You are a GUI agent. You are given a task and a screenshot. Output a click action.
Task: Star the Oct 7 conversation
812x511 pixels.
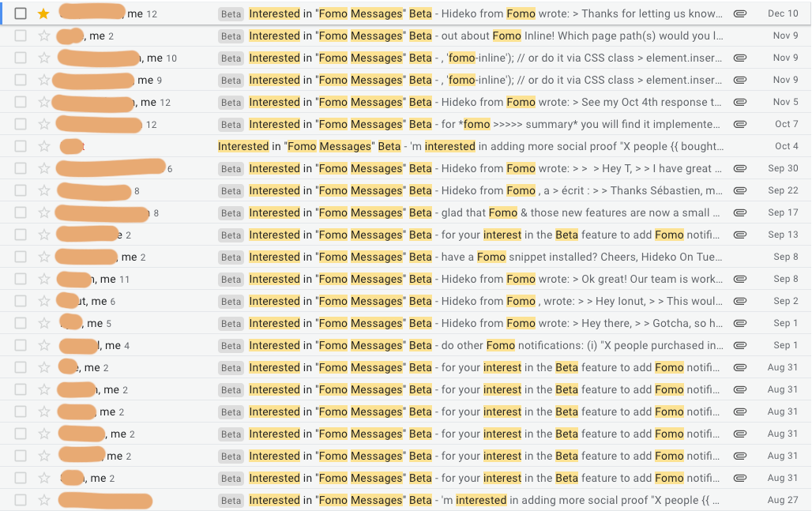click(x=43, y=124)
